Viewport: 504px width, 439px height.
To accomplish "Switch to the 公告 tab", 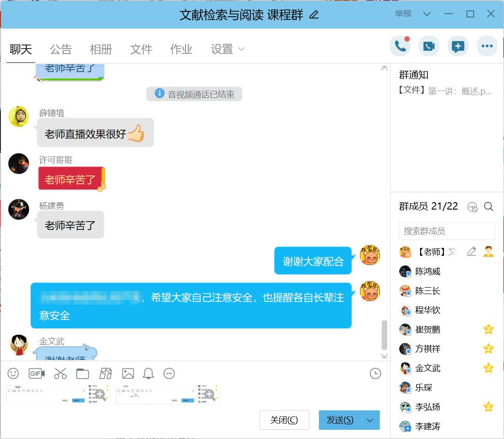I will coord(61,49).
